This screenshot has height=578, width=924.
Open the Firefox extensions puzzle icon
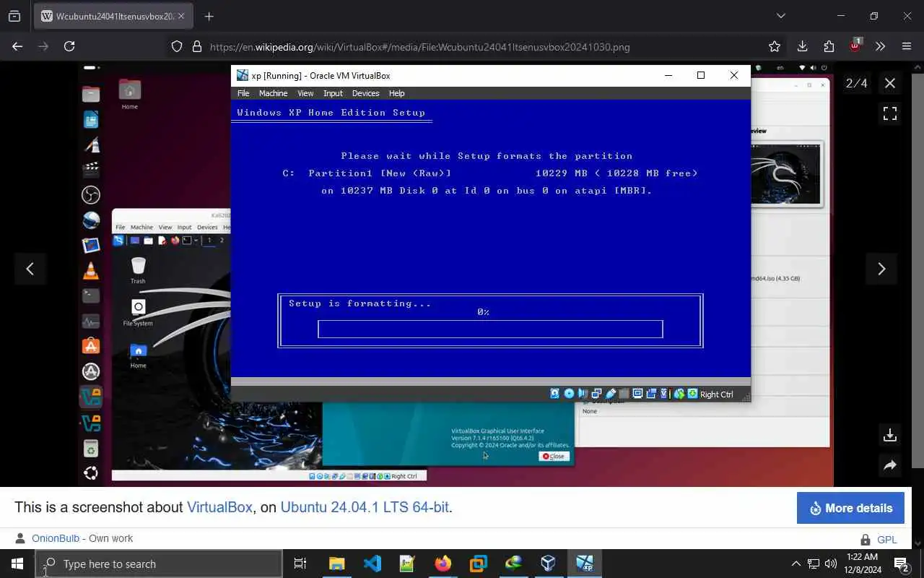tap(829, 46)
